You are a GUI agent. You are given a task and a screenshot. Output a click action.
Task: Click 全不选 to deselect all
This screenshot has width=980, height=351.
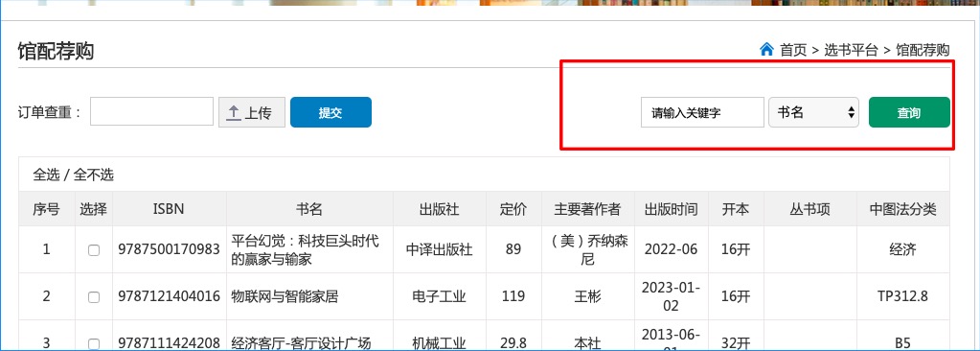click(x=94, y=175)
